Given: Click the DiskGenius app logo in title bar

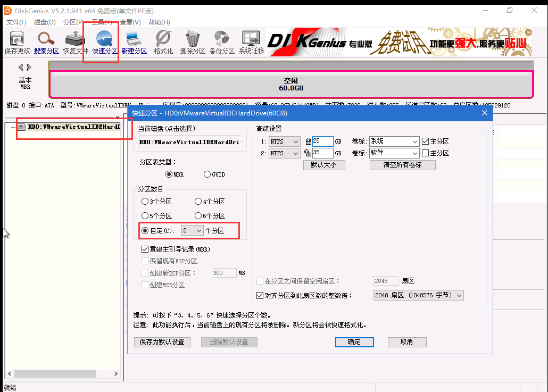Looking at the screenshot, I should (x=7, y=11).
